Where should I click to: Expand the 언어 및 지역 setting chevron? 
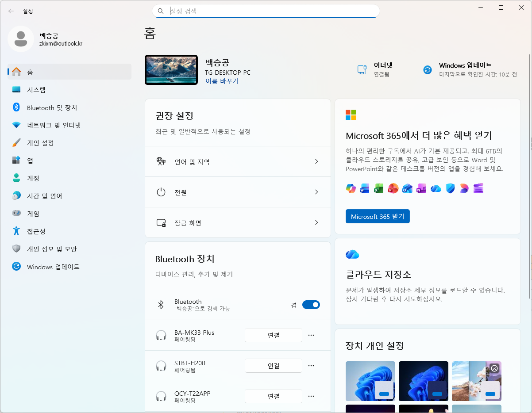click(x=316, y=162)
